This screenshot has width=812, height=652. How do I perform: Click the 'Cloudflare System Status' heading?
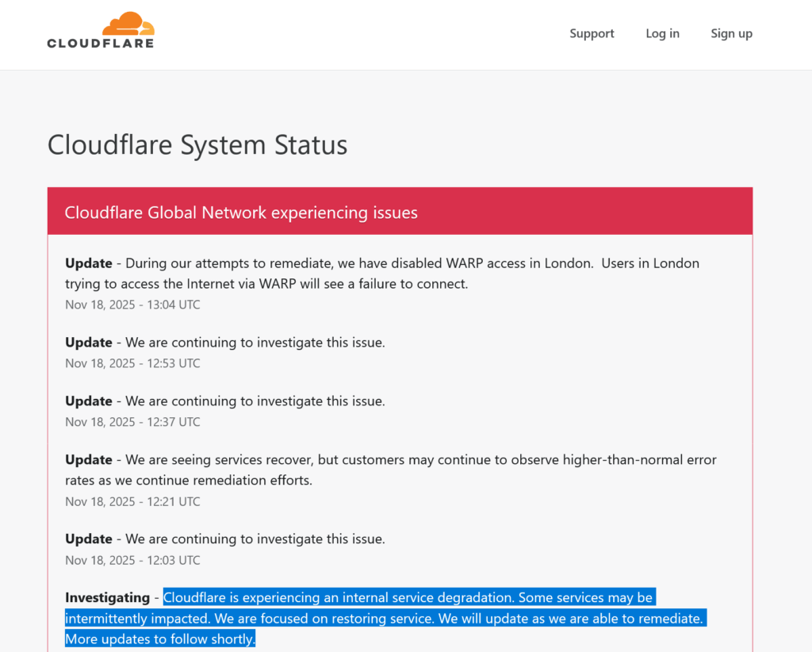pos(197,145)
